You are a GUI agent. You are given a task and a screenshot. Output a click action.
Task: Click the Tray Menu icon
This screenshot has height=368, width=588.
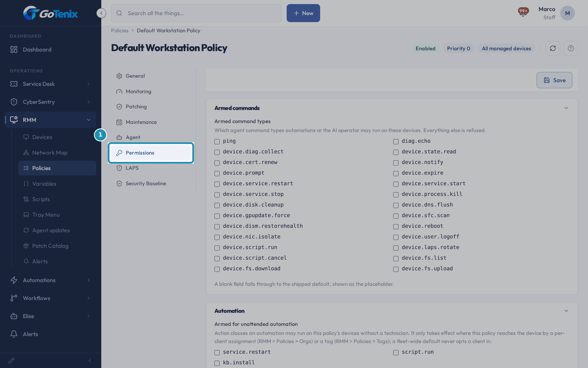click(26, 215)
